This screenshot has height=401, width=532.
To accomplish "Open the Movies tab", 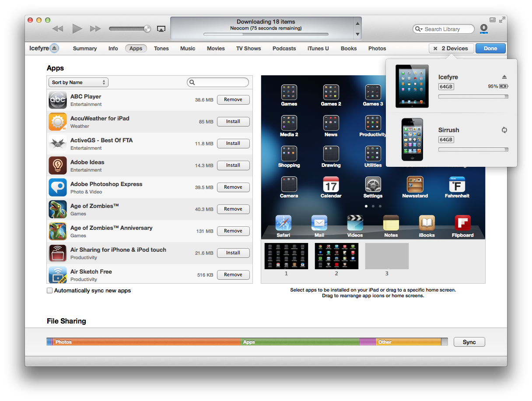I will pyautogui.click(x=216, y=49).
